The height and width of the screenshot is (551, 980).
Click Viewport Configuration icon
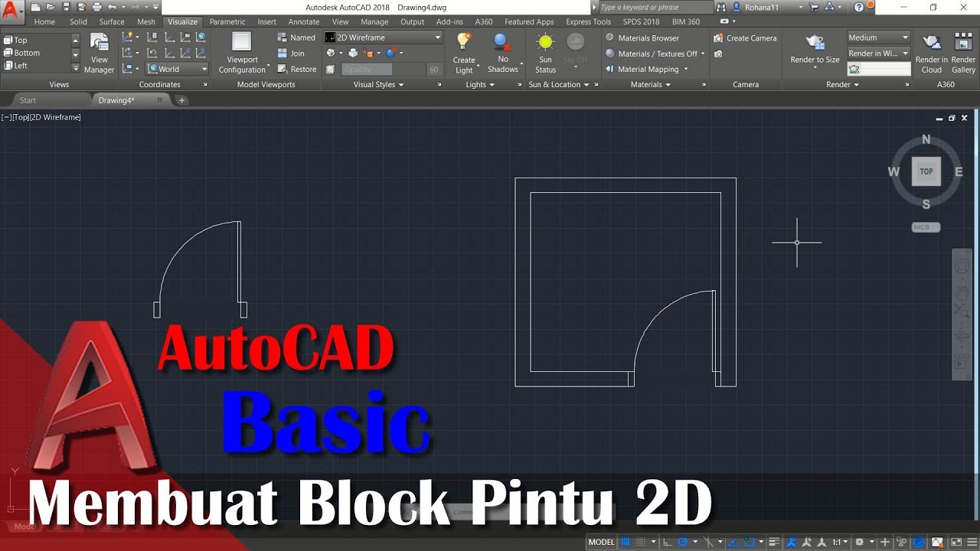[242, 41]
